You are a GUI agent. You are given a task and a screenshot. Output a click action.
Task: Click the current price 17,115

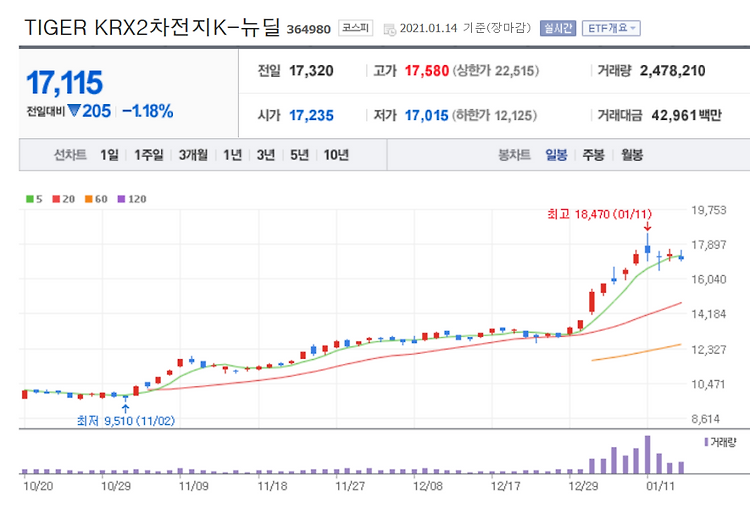pos(65,82)
